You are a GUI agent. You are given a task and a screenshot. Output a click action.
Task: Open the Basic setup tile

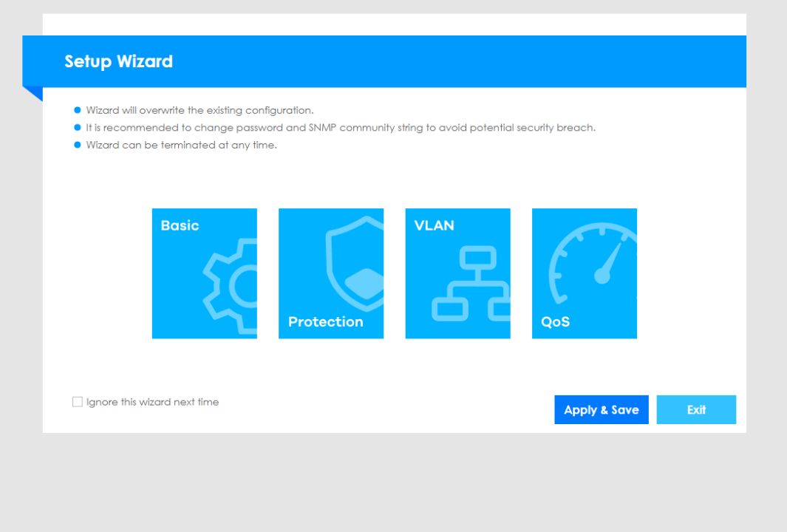point(204,273)
